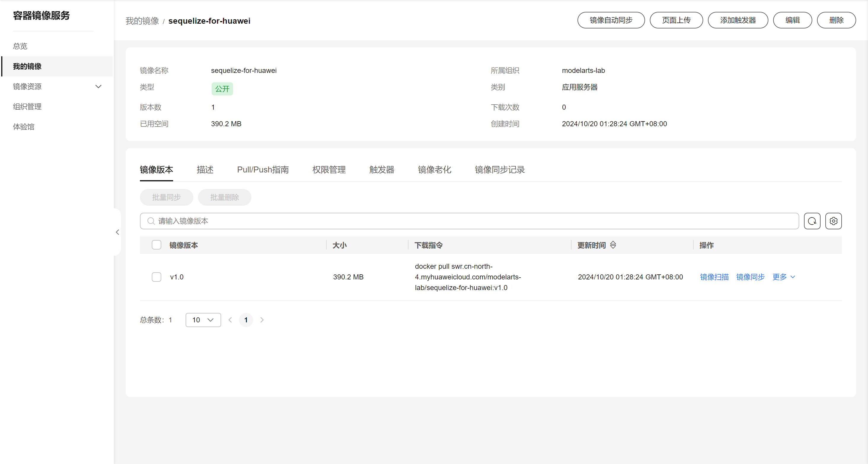Image resolution: width=868 pixels, height=464 pixels.
Task: Click the sort icon next to 更新时间
Action: tap(613, 245)
